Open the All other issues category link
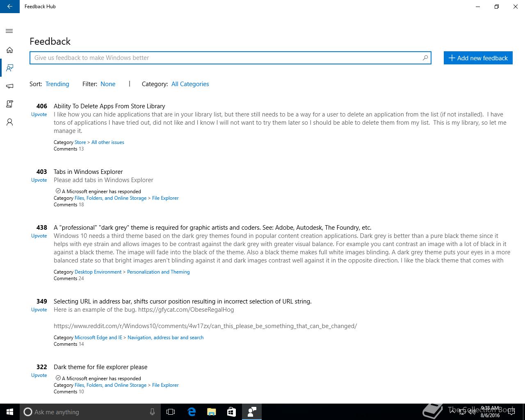Viewport: 525px width, 420px height. point(107,142)
